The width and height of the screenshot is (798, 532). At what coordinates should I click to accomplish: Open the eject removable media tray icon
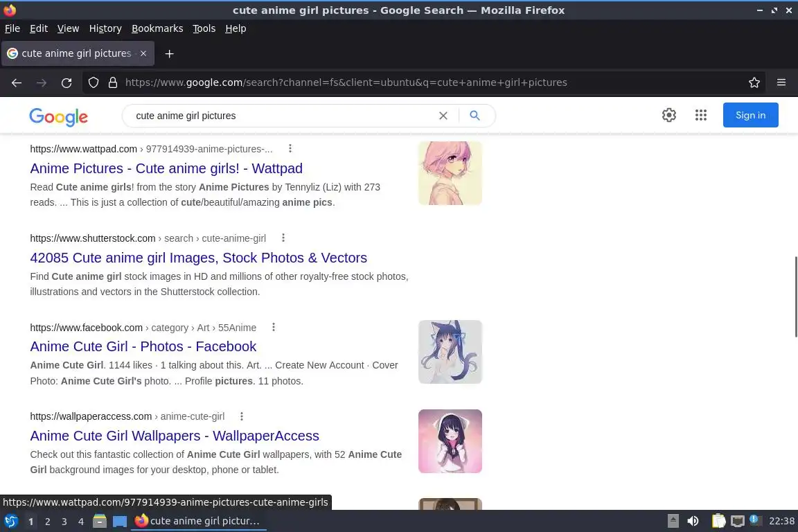click(673, 521)
